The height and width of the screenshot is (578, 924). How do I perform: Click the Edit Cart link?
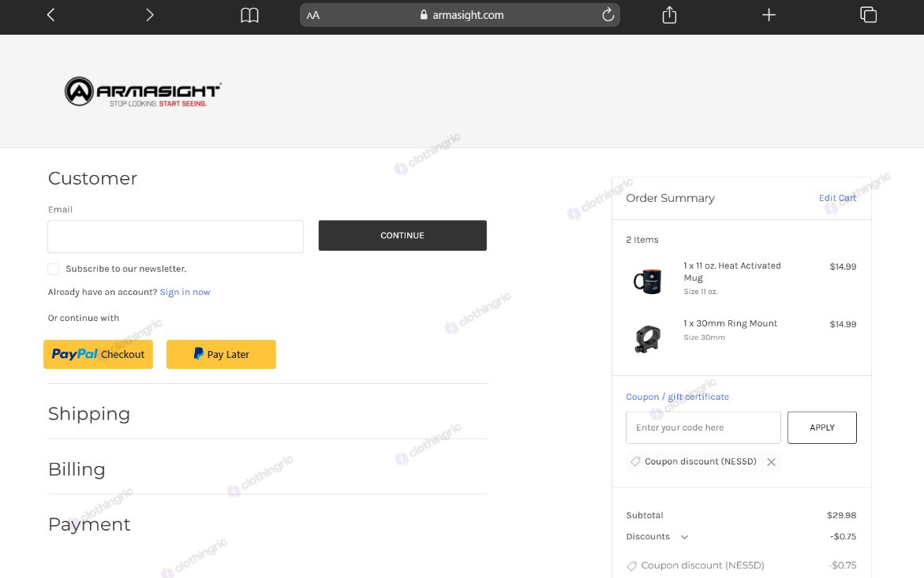837,198
